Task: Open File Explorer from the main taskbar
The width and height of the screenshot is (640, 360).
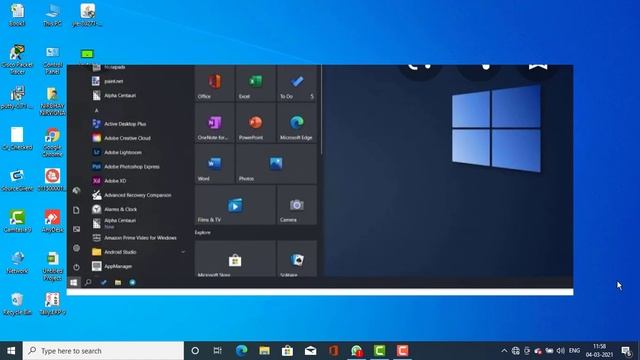Action: [264, 351]
